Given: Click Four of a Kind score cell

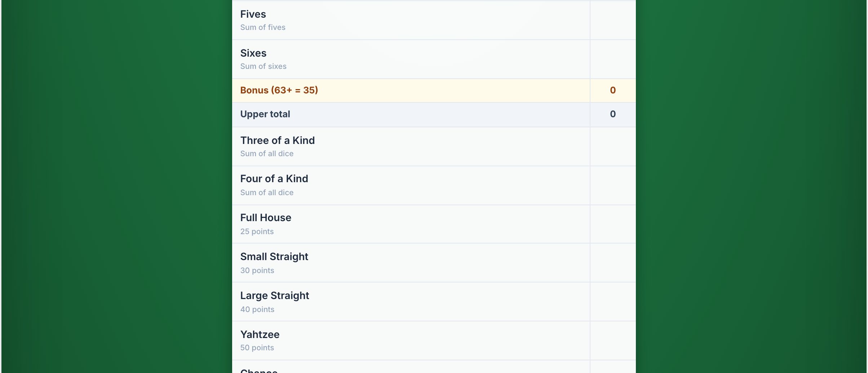Looking at the screenshot, I should (x=613, y=185).
